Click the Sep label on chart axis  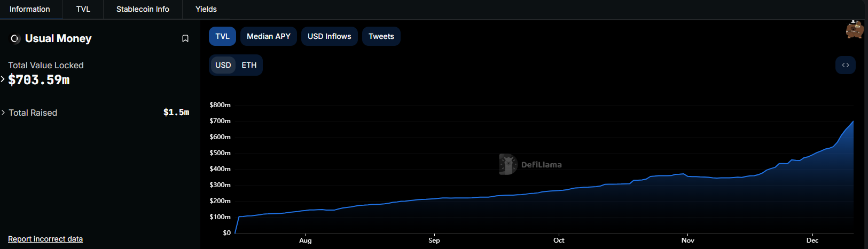[x=434, y=240]
